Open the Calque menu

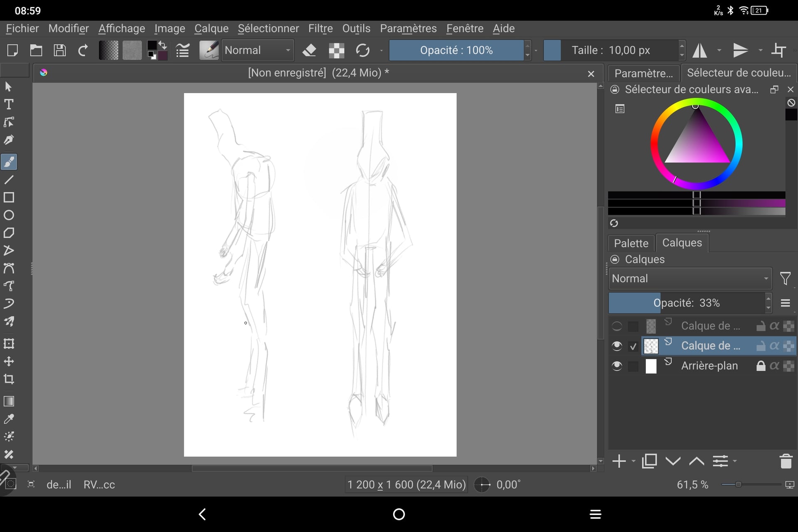(211, 28)
